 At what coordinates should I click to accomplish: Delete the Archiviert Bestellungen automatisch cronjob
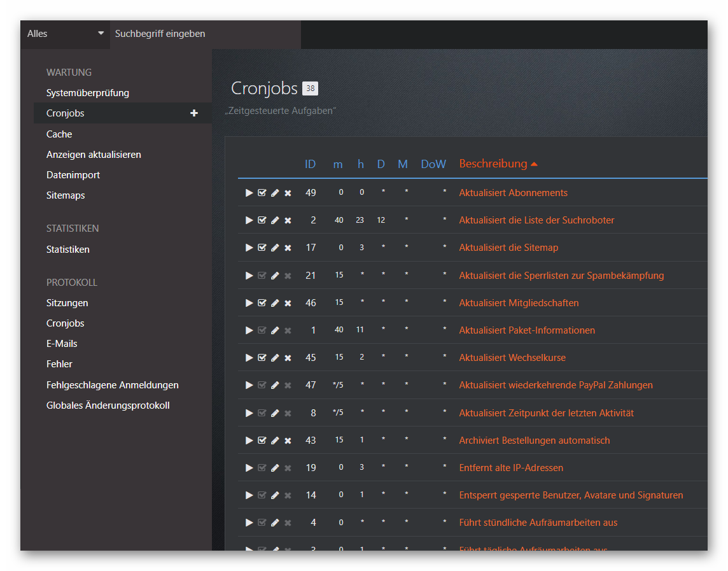[288, 441]
